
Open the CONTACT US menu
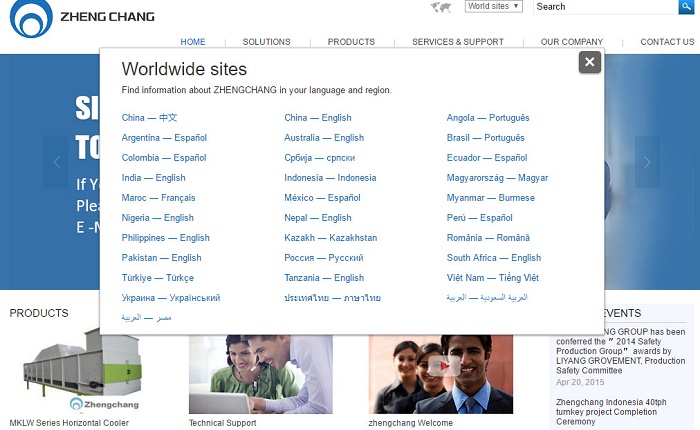(x=667, y=42)
